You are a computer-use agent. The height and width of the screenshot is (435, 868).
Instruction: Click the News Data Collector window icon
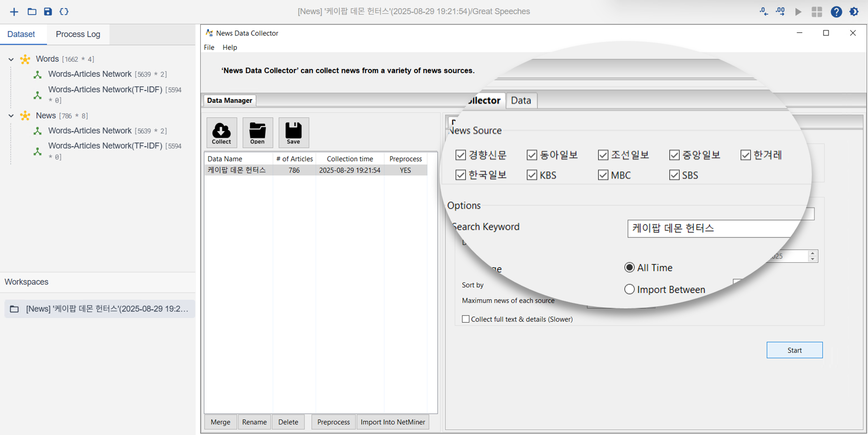tap(209, 33)
